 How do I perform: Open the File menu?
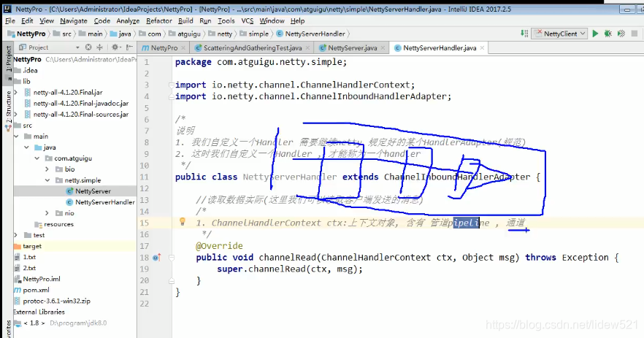(10, 21)
